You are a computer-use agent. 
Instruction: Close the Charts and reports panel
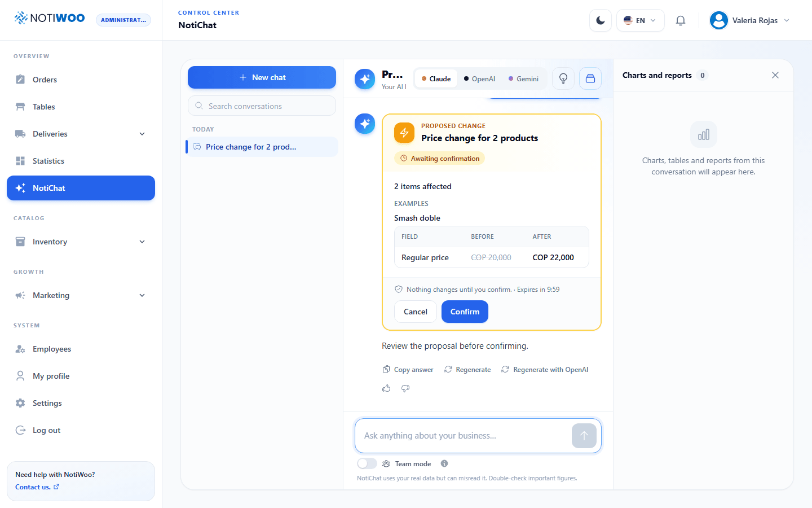775,75
